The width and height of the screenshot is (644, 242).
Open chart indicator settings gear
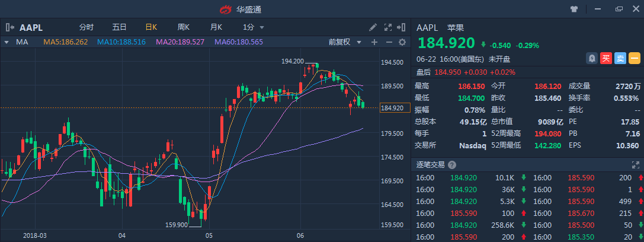point(402,42)
